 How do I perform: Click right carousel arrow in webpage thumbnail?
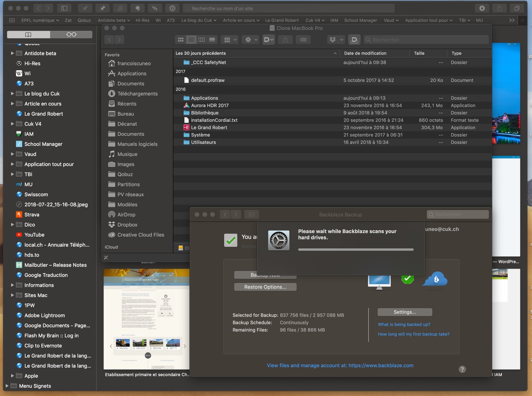[x=185, y=346]
